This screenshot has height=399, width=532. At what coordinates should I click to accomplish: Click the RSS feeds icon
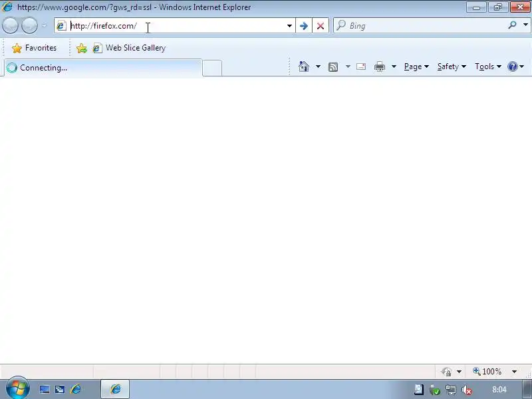pyautogui.click(x=333, y=67)
